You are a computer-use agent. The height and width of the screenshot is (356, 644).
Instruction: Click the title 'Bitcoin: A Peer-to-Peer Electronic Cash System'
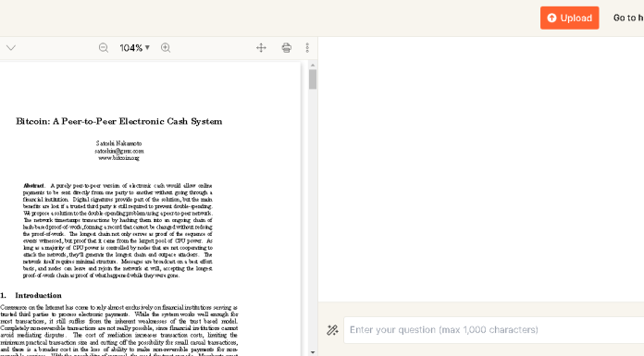click(x=119, y=121)
